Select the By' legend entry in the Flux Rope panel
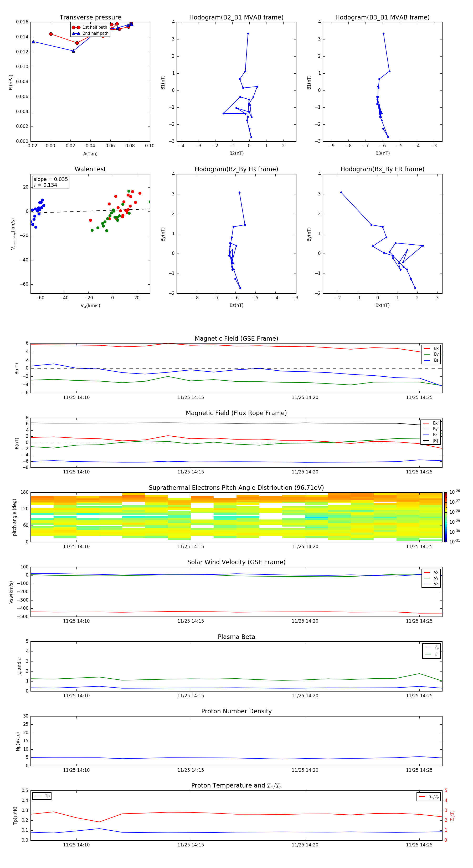 [x=431, y=429]
